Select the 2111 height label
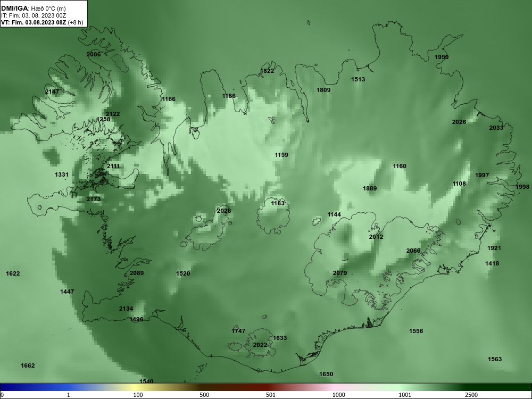The height and width of the screenshot is (399, 532). point(113,166)
